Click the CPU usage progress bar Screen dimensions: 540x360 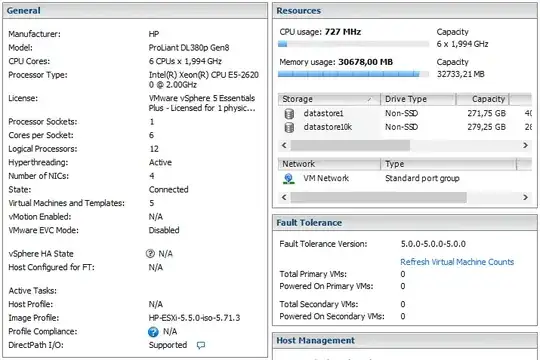point(353,44)
